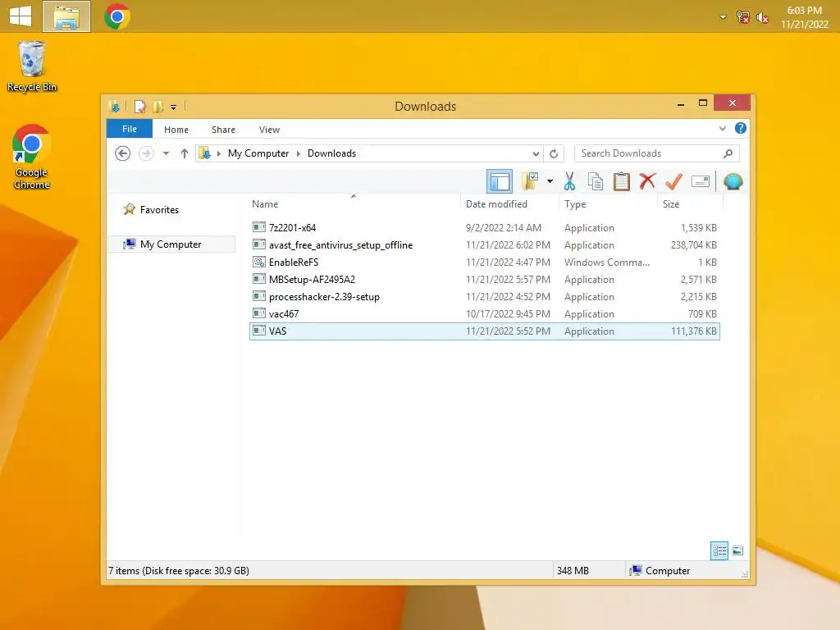Click the Downloads folder icon in title bar
Screen dimensions: 840x630
(x=115, y=107)
